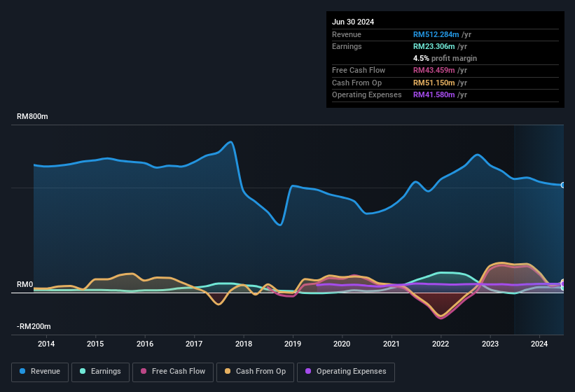Click the Jun 30 2024 tooltip date
575x392 pixels.
click(353, 22)
